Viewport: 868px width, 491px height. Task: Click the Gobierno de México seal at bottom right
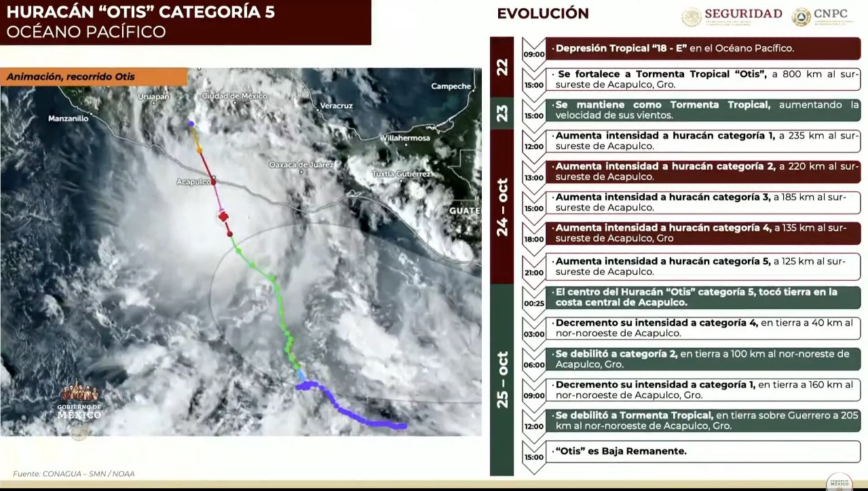pos(839,482)
